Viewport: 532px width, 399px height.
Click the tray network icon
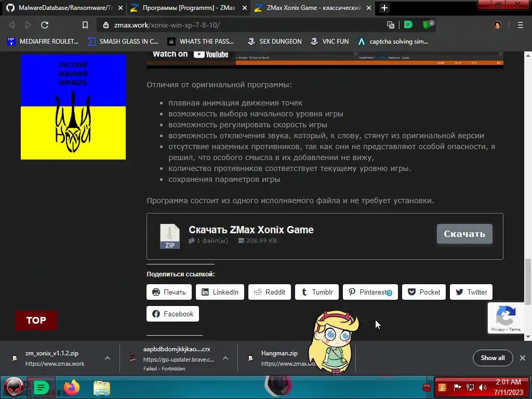(470, 387)
